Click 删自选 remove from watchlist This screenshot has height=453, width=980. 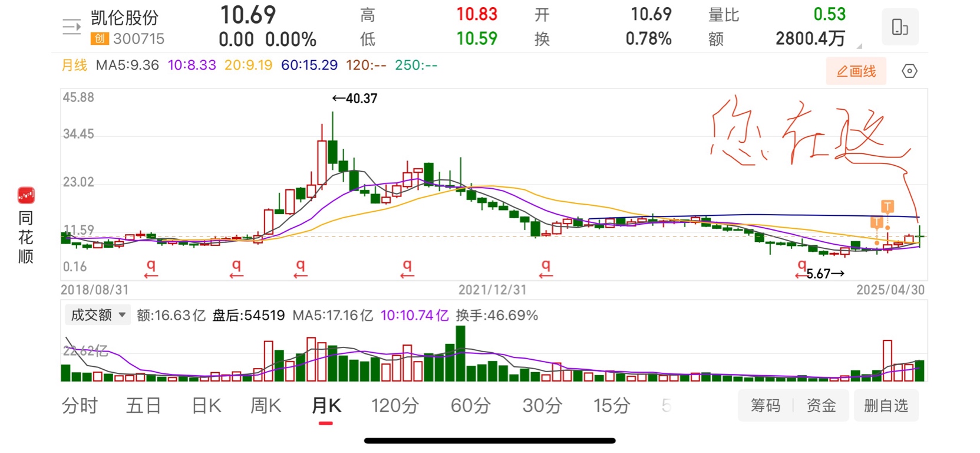[x=886, y=405]
